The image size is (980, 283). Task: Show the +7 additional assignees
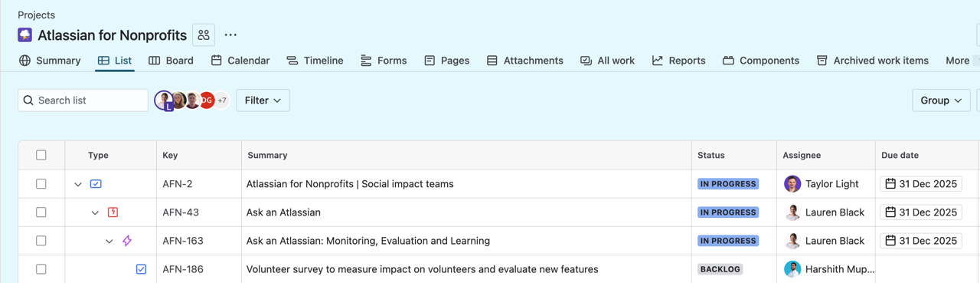pos(221,100)
